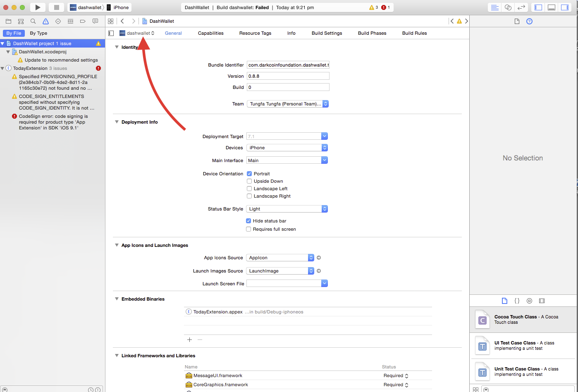
Task: Show the object library
Action: (529, 301)
